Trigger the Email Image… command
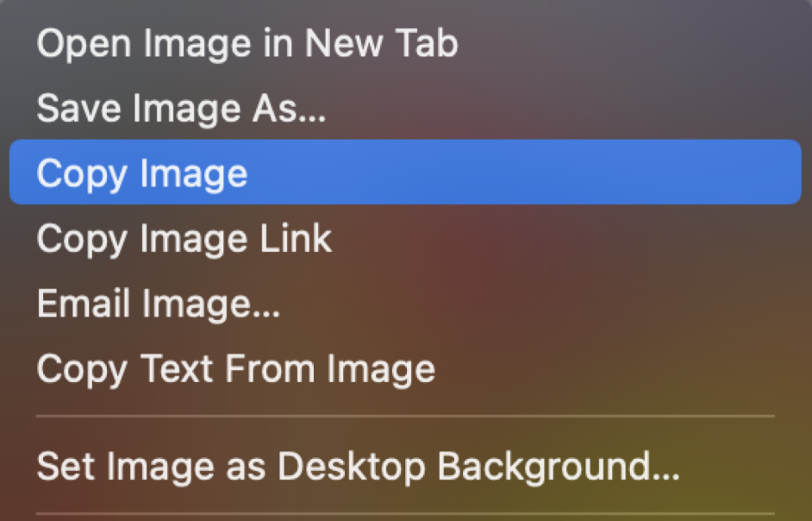 coord(159,304)
